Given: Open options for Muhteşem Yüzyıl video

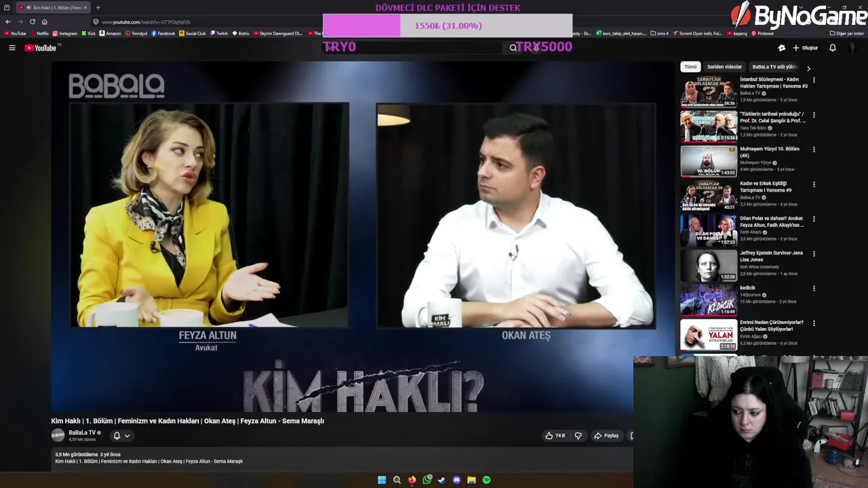Looking at the screenshot, I should click(814, 150).
